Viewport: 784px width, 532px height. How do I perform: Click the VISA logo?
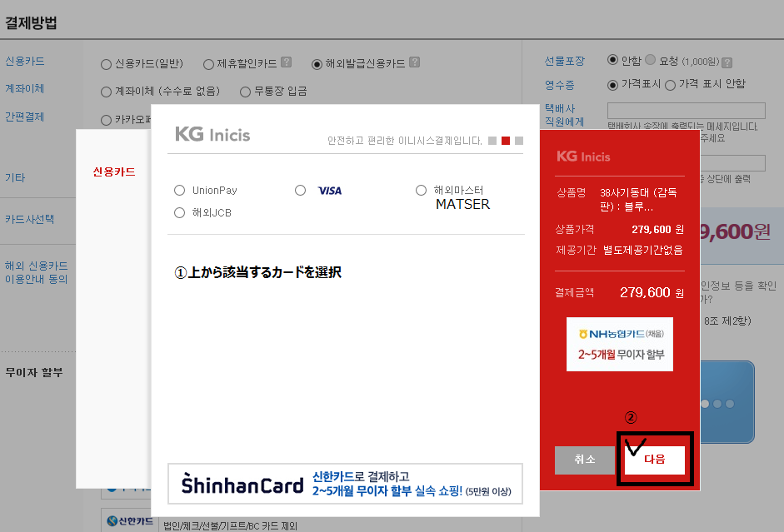(330, 191)
